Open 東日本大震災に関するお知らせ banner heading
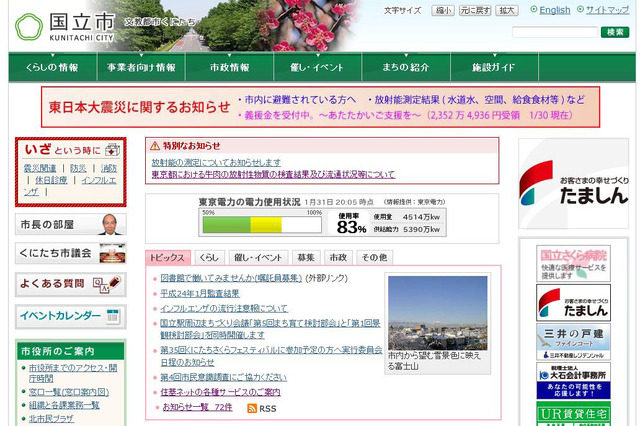The width and height of the screenshot is (640, 426). click(x=140, y=107)
